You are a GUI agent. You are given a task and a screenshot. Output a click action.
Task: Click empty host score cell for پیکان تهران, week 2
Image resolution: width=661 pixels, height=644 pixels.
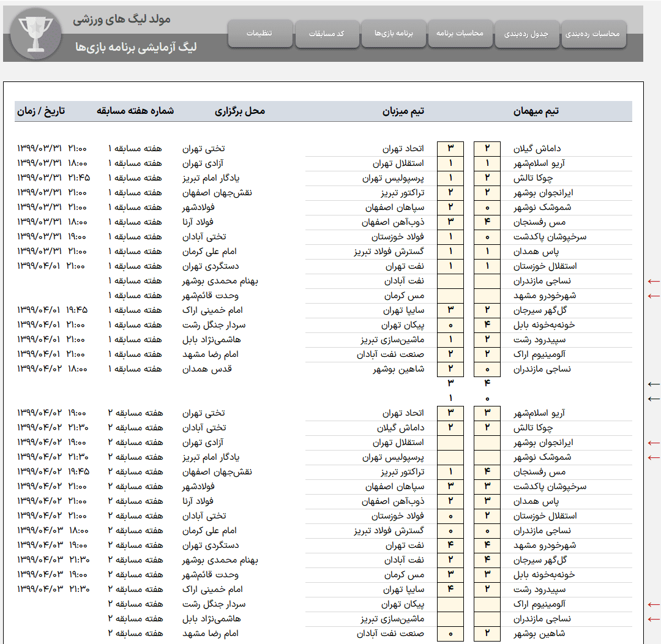[450, 604]
